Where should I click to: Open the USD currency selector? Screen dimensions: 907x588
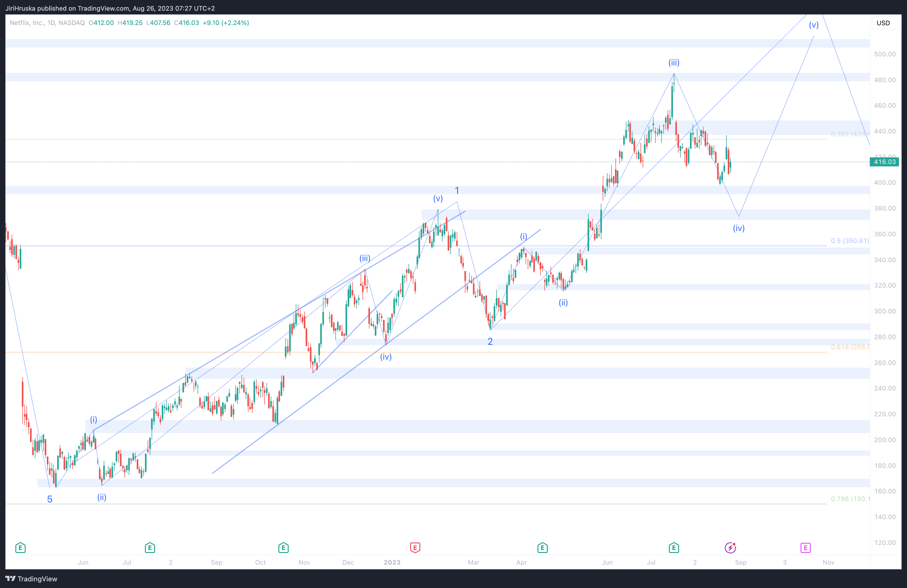tap(885, 23)
